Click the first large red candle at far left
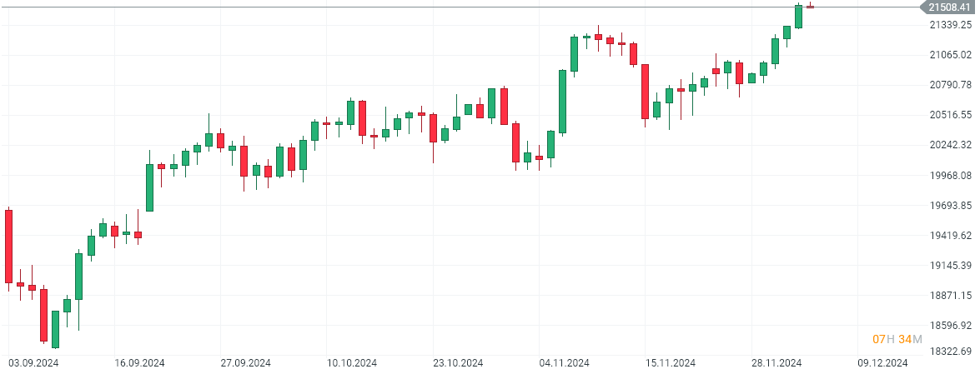The image size is (980, 384). tap(9, 246)
